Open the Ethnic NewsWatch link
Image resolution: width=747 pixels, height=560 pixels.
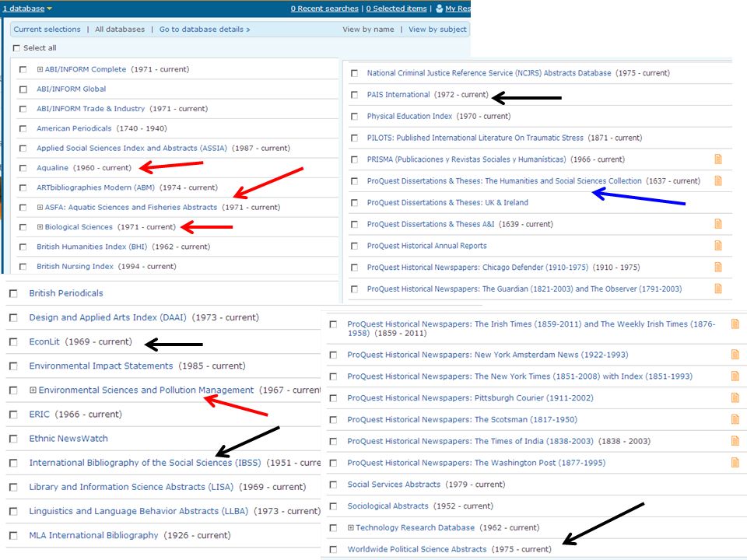(x=68, y=439)
